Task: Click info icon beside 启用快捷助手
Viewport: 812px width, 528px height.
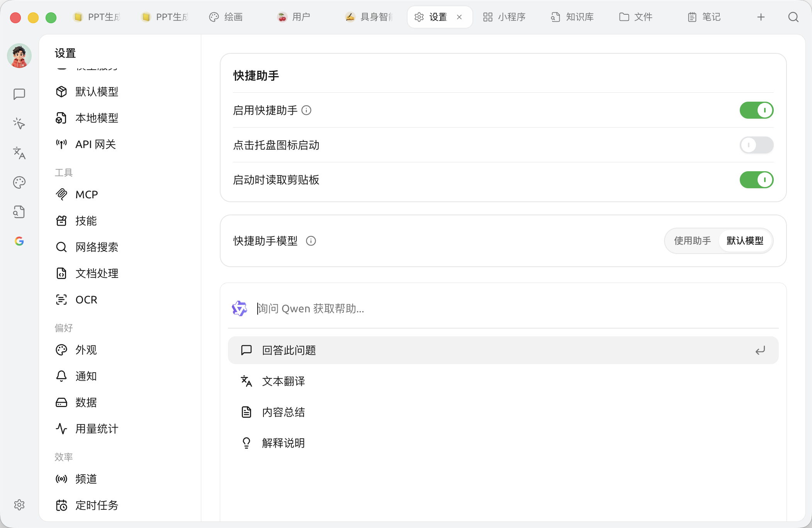Action: (x=306, y=111)
